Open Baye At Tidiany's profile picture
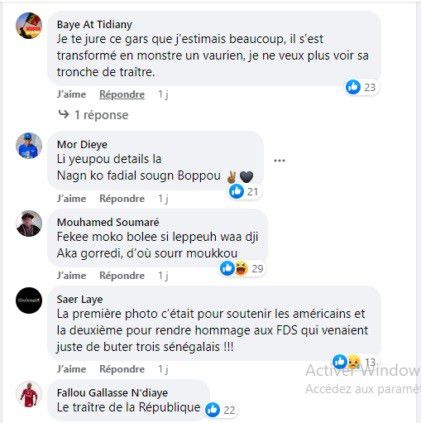This screenshot has height=423, width=421. [29, 26]
